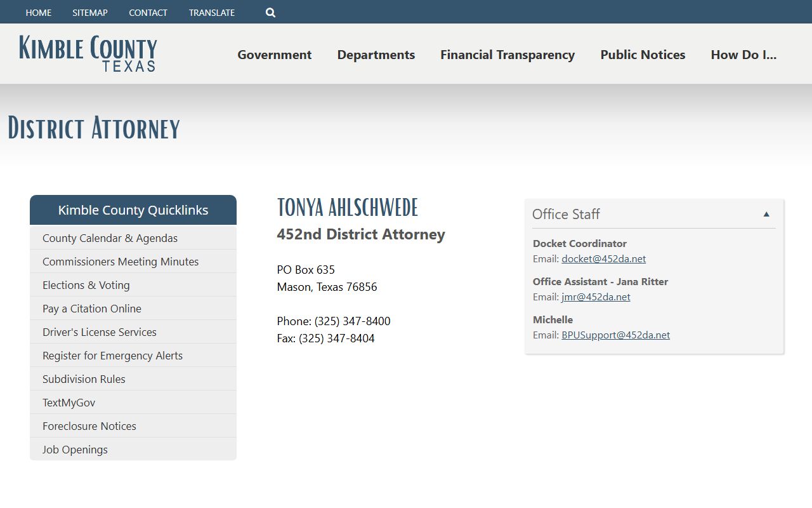Open County Calendar & Agendas quicklink
This screenshot has width=812, height=508.
[x=133, y=238]
